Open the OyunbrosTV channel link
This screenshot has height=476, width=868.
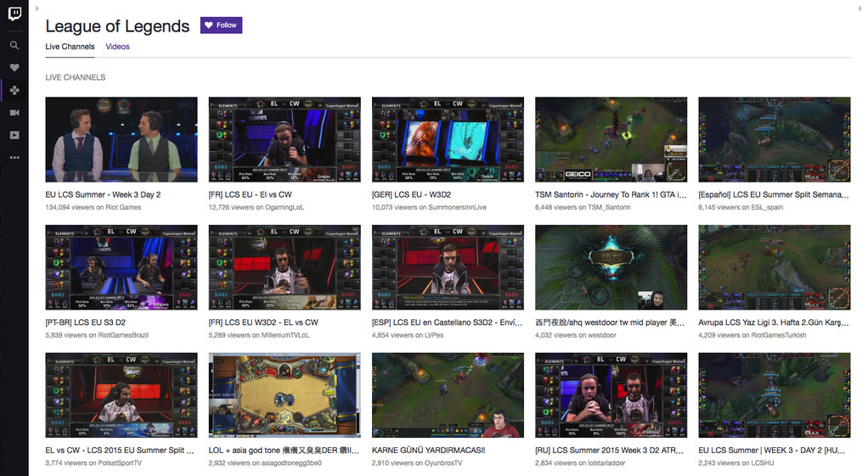442,463
